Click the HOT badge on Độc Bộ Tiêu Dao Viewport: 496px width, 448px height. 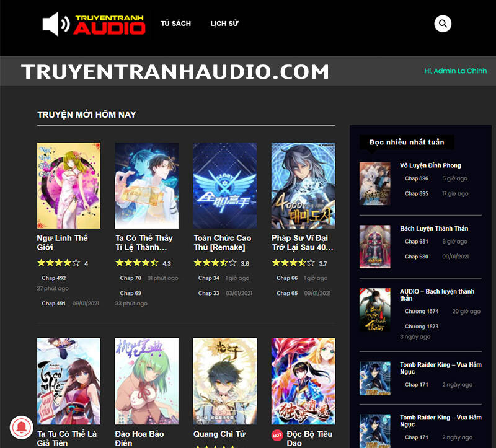[278, 434]
